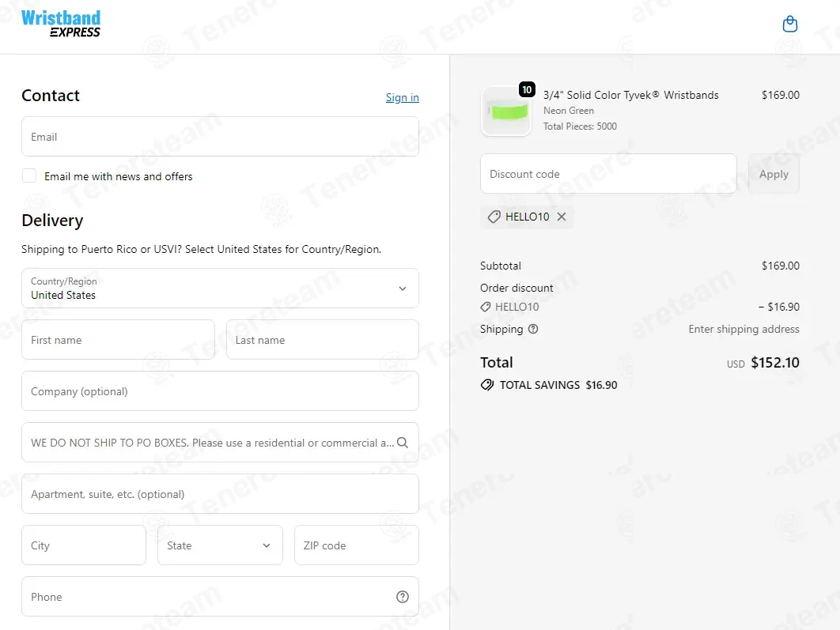Click 'Enter shipping address' text
Image resolution: width=840 pixels, height=630 pixels.
pos(744,329)
